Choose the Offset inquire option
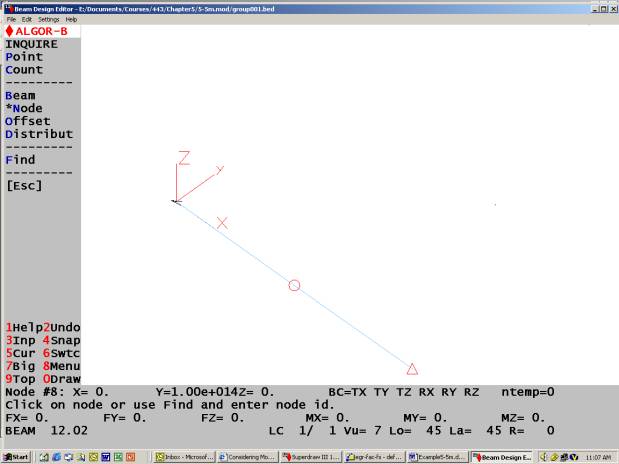Screen dimensions: 619x464 click(28, 121)
